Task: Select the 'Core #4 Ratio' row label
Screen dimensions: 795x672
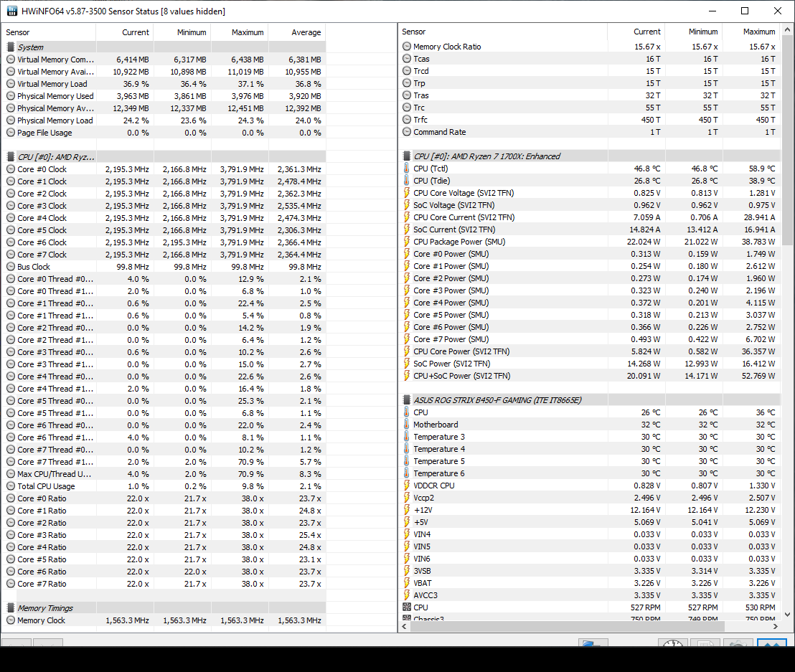Action: click(x=42, y=547)
